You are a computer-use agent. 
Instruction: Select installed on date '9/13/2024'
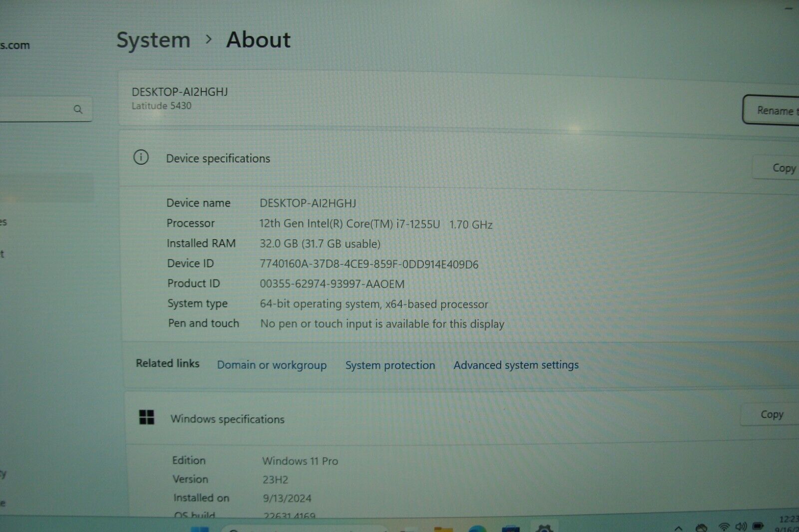point(287,498)
